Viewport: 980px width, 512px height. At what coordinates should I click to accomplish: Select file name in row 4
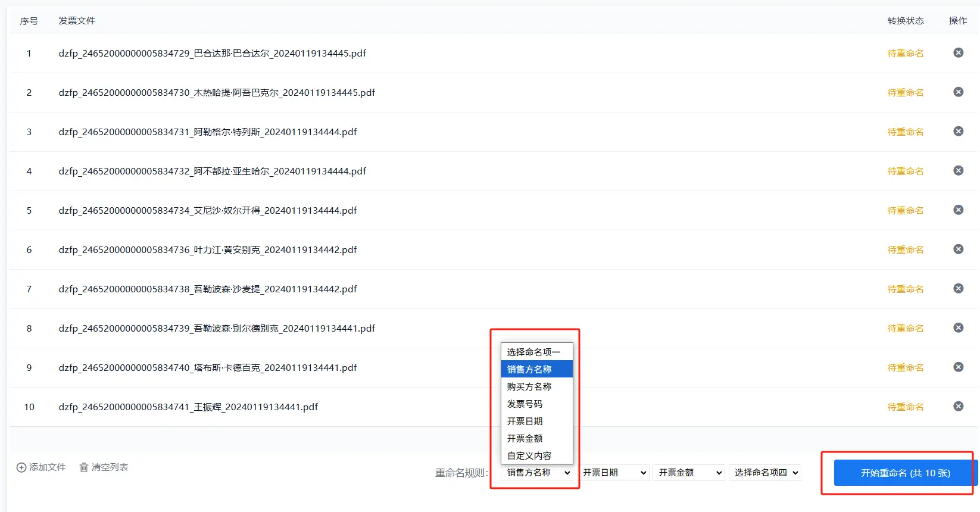(212, 171)
